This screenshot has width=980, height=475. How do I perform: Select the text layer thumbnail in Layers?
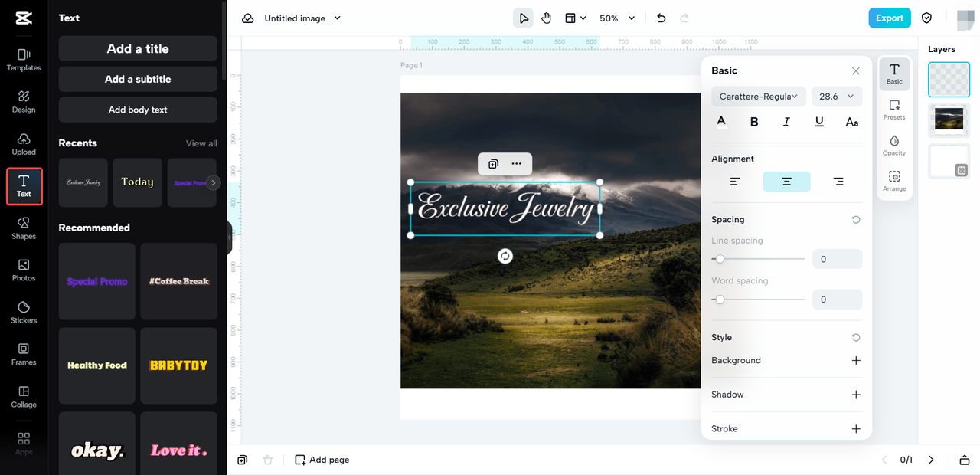click(x=949, y=80)
